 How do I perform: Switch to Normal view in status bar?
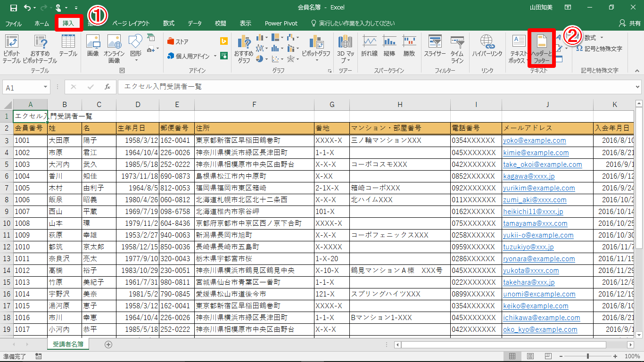(512, 356)
